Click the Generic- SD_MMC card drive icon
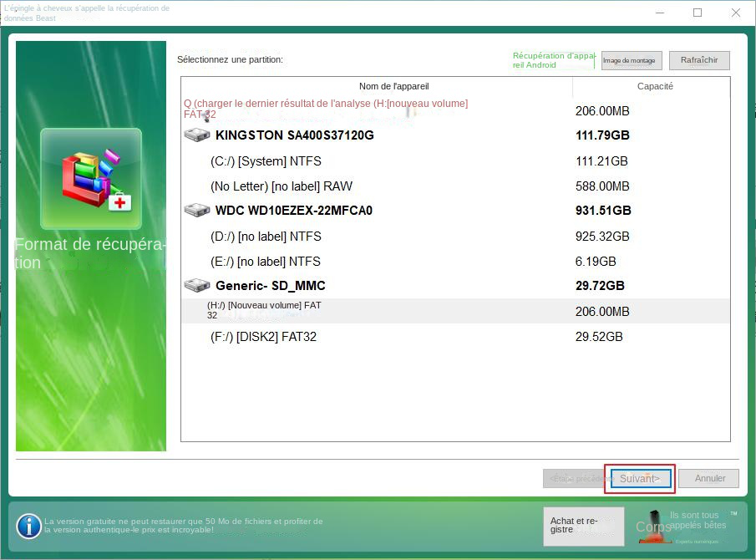The width and height of the screenshot is (756, 560). pos(197,285)
